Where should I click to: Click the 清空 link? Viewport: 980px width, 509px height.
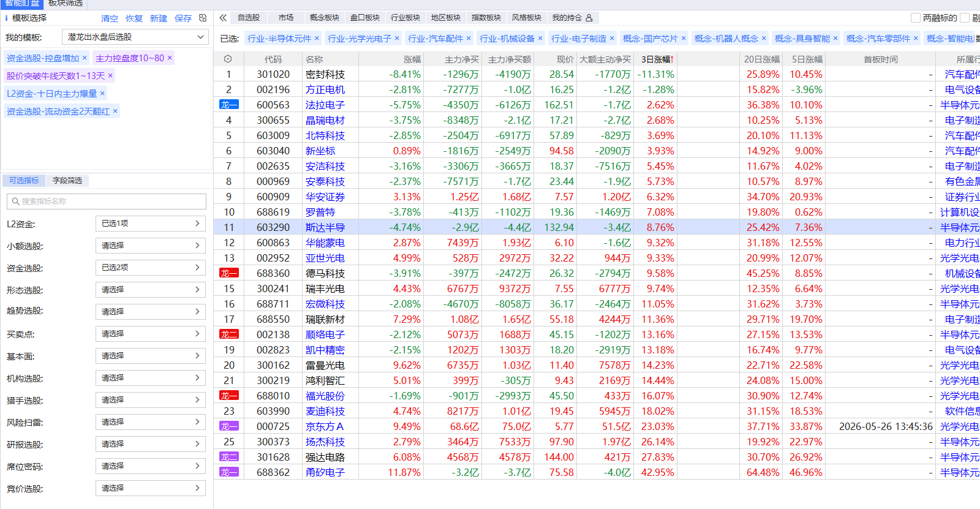110,18
